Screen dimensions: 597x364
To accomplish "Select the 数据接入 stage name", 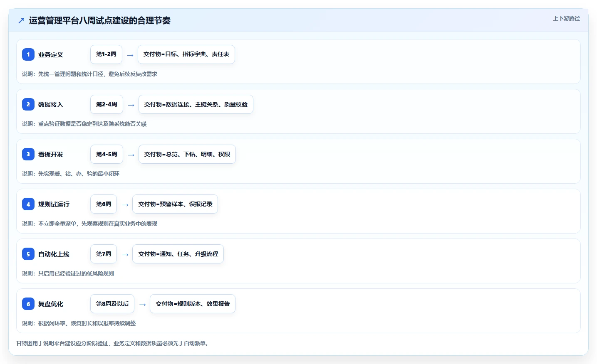I will [x=51, y=104].
